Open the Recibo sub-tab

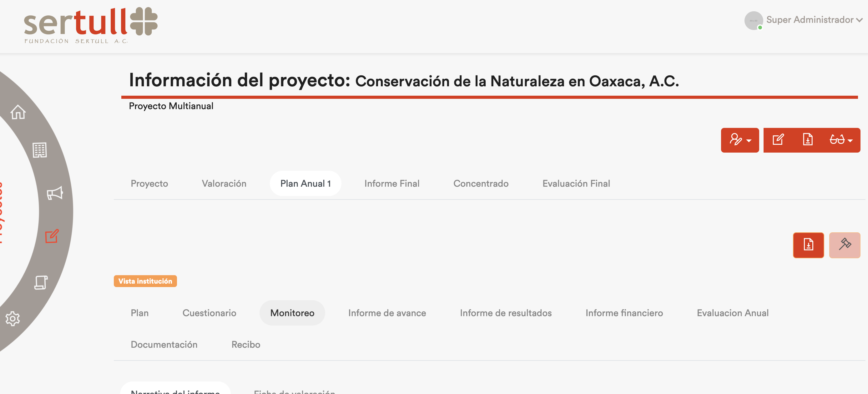[246, 345]
